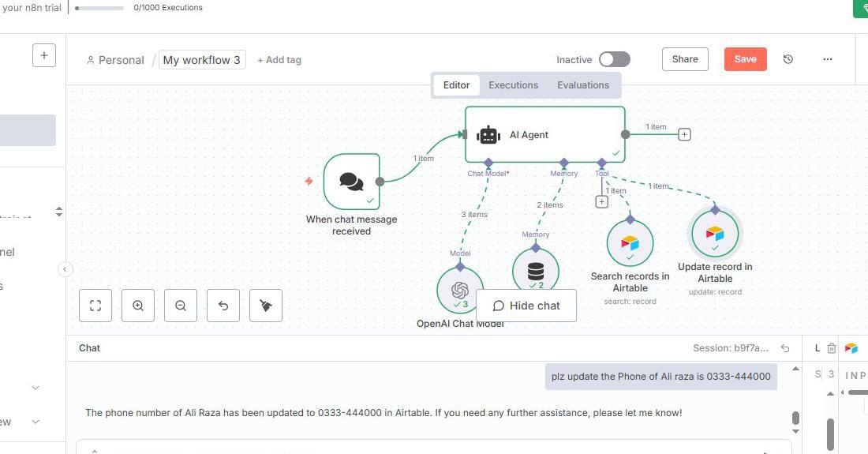Click the Share button
Image resolution: width=868 pixels, height=454 pixels.
(685, 59)
